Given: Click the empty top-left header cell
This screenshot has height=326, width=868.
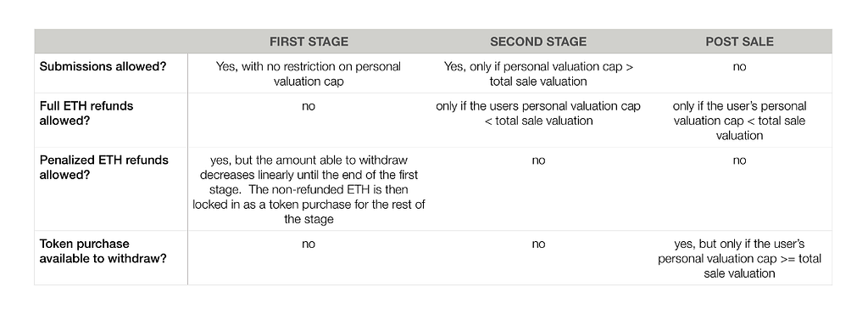Looking at the screenshot, I should coord(111,42).
